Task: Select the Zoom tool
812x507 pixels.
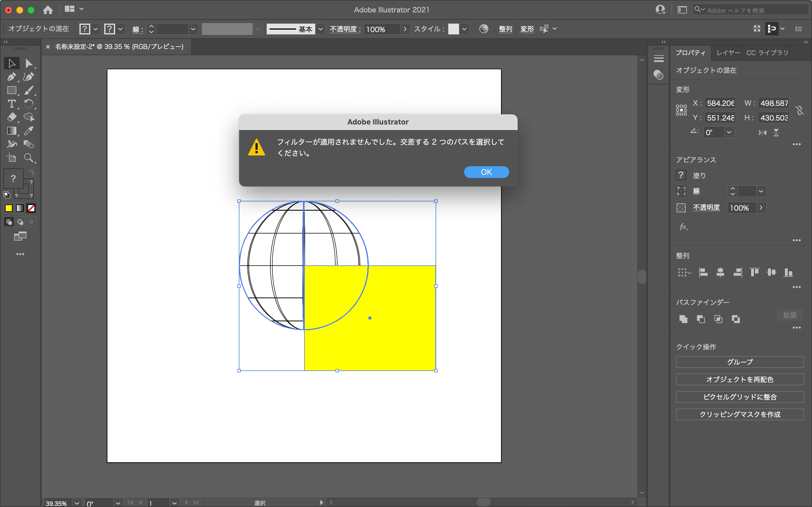Action: coord(29,158)
